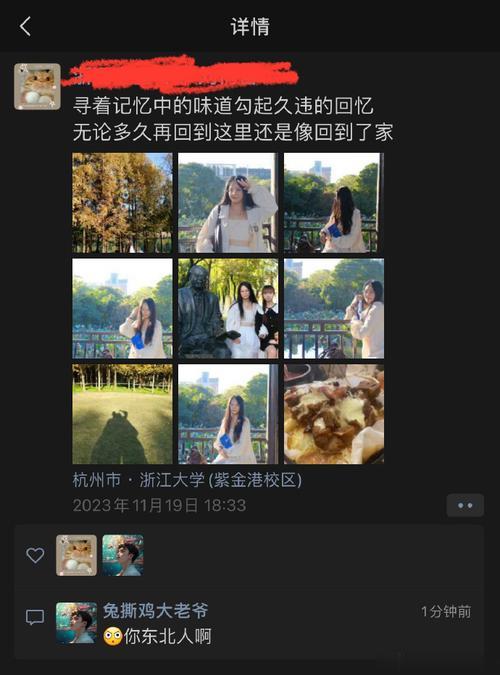Open commenter avatar beside 兔撕鸡大老爷
Screen dimensions: 500x675
[x=76, y=623]
